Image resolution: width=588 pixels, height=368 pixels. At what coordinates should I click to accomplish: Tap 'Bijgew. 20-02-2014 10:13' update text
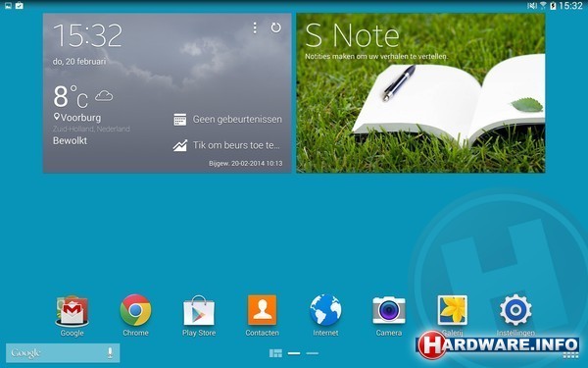pos(246,163)
